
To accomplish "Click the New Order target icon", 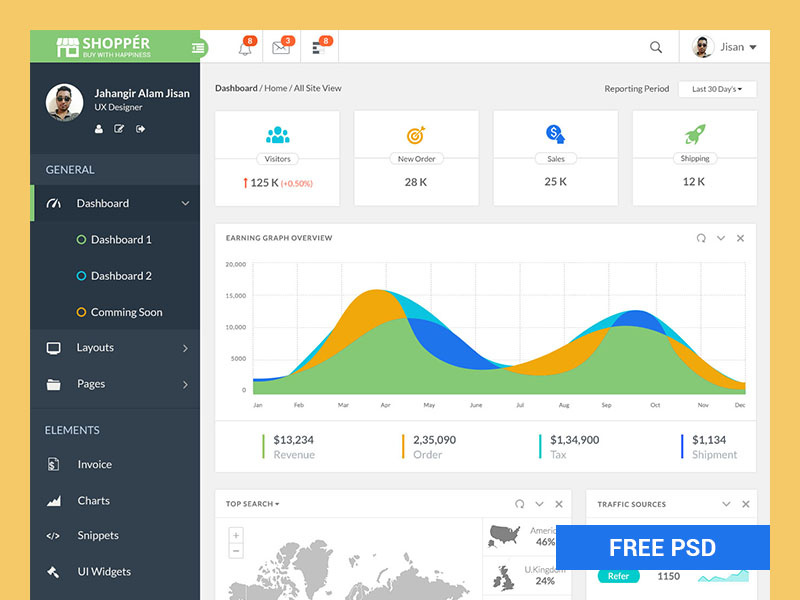I will [416, 135].
